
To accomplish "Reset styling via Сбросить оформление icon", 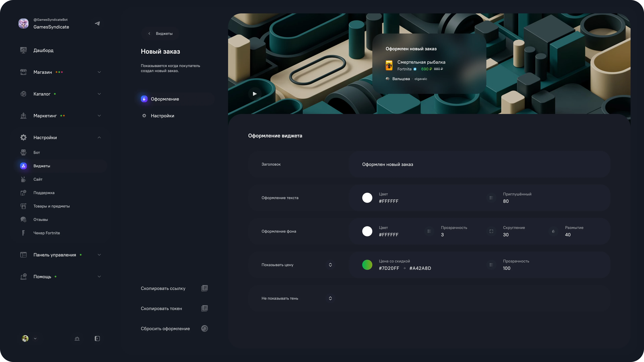I will tap(204, 328).
